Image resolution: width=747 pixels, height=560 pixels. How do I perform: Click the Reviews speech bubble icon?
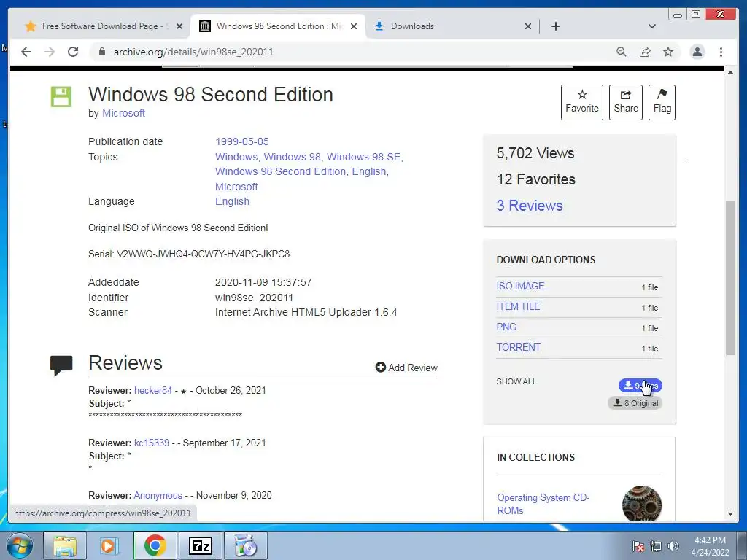tap(61, 365)
